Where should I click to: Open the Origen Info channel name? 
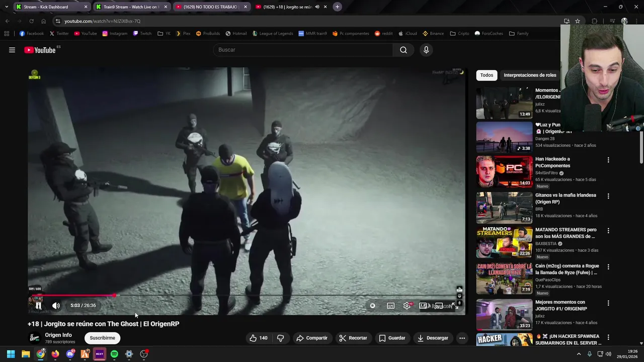tap(58, 335)
